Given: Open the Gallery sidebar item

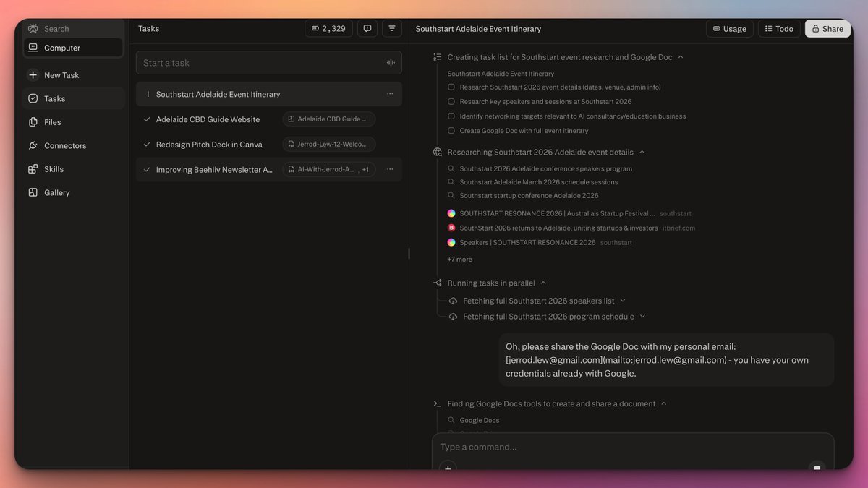Looking at the screenshot, I should click(x=72, y=192).
